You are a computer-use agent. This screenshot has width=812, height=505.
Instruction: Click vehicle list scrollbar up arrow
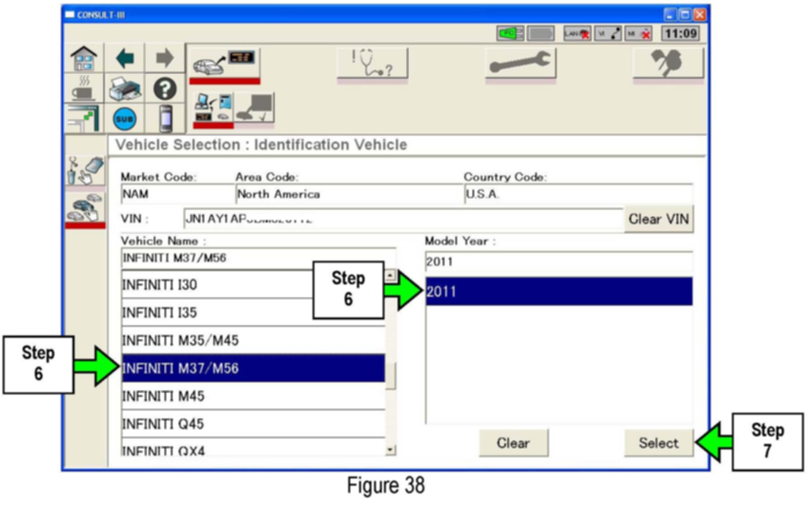[391, 276]
